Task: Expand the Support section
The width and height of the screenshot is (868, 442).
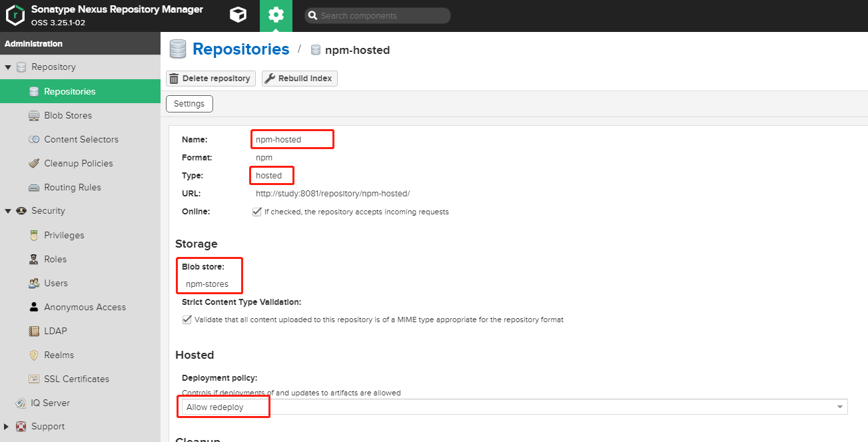Action: click(x=7, y=426)
